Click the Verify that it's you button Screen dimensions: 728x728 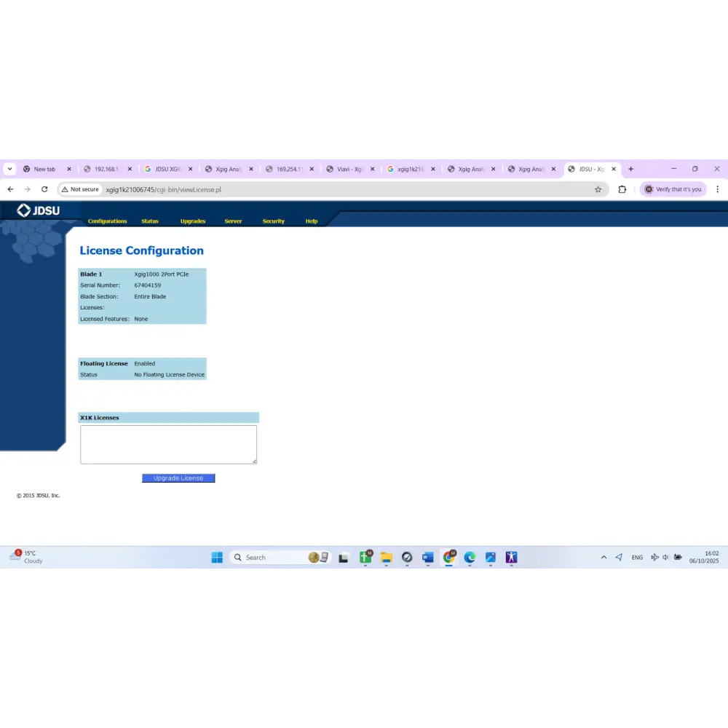coord(673,189)
